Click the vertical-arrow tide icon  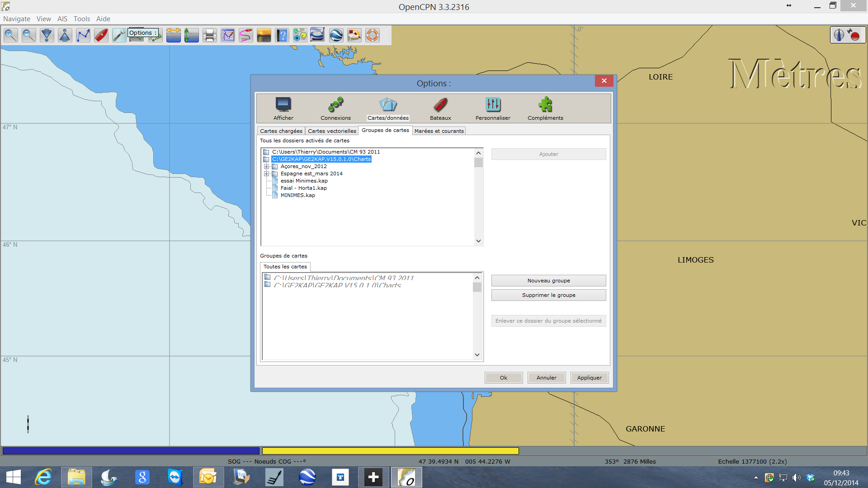click(x=192, y=35)
